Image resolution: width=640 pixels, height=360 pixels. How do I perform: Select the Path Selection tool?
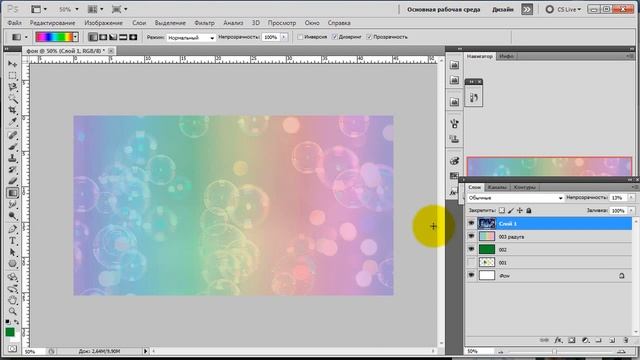click(x=12, y=252)
